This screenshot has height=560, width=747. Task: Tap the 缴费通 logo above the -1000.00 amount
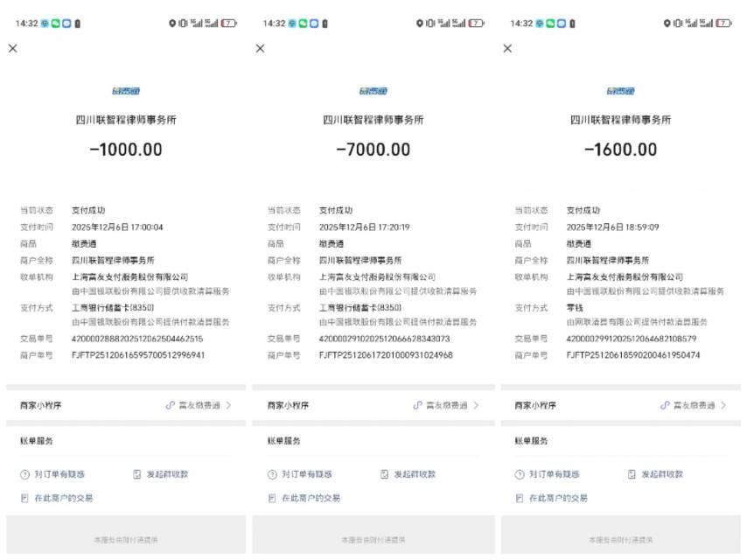coord(126,91)
